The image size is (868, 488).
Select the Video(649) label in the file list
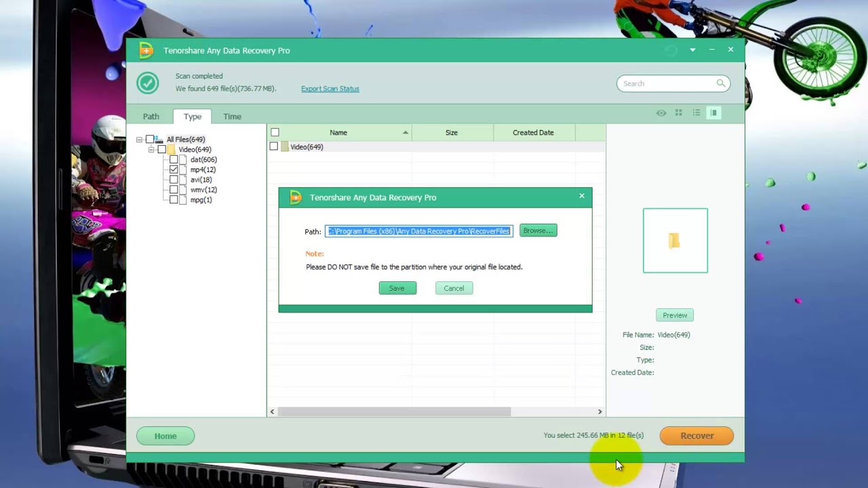[307, 147]
